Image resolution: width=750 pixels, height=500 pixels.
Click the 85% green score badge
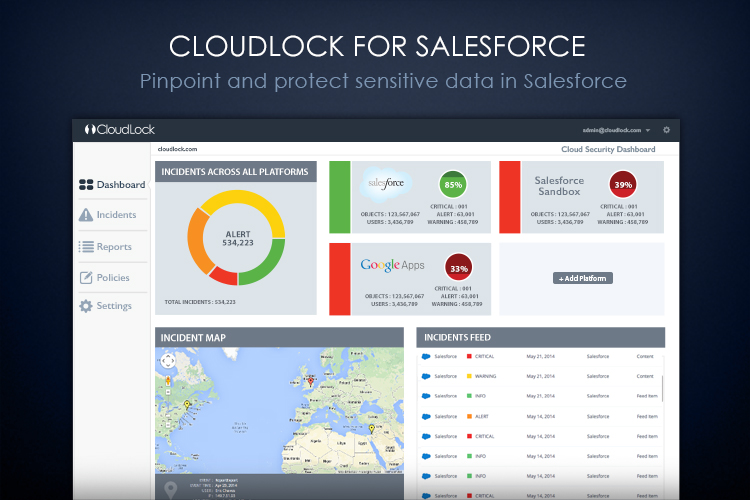[453, 185]
